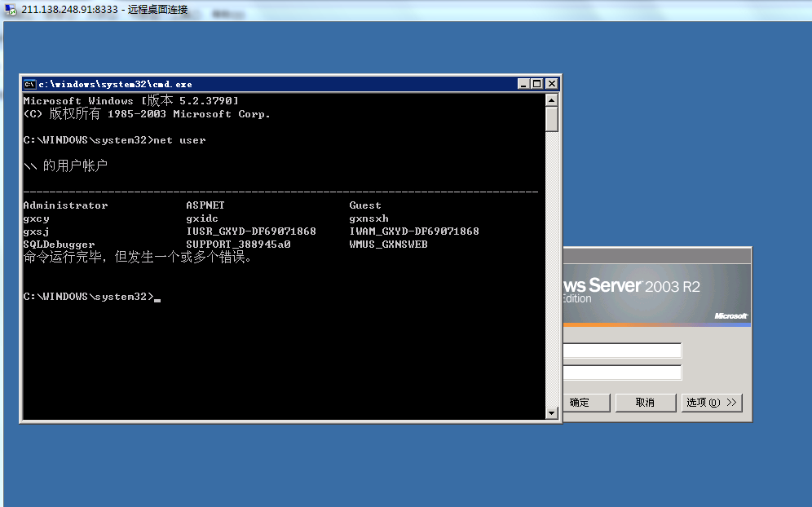
Task: Click the cmd vertical scrollbar thumb
Action: [x=551, y=119]
